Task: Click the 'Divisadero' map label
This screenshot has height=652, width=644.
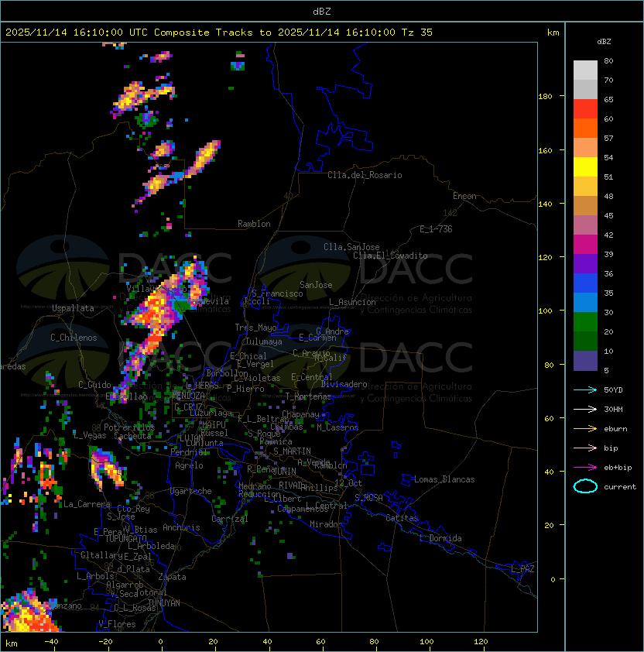Action: pyautogui.click(x=344, y=384)
